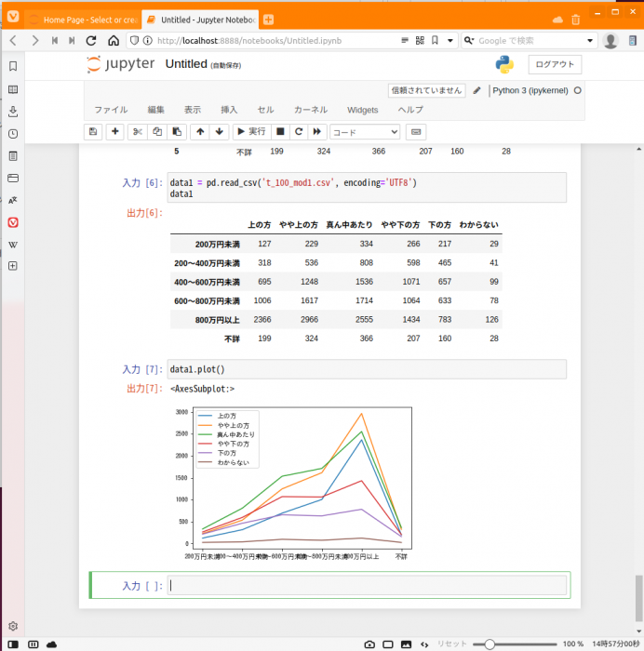Open the browser history panel icon

click(13, 134)
